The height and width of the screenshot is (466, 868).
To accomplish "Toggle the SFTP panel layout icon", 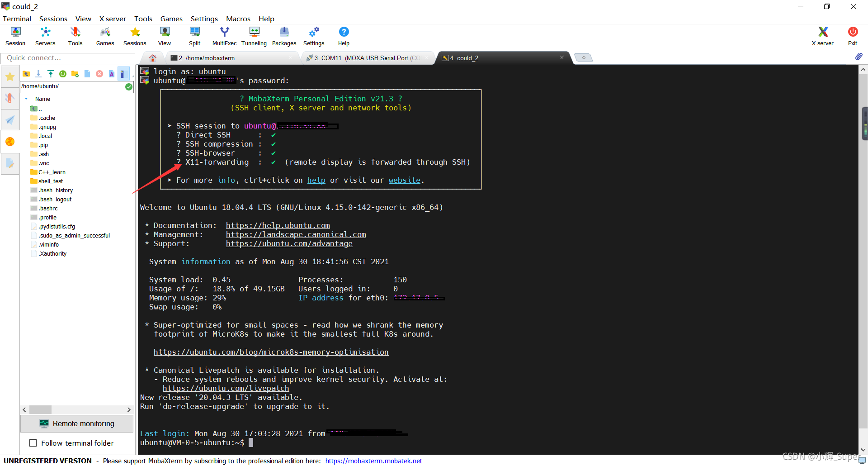I will coord(123,74).
